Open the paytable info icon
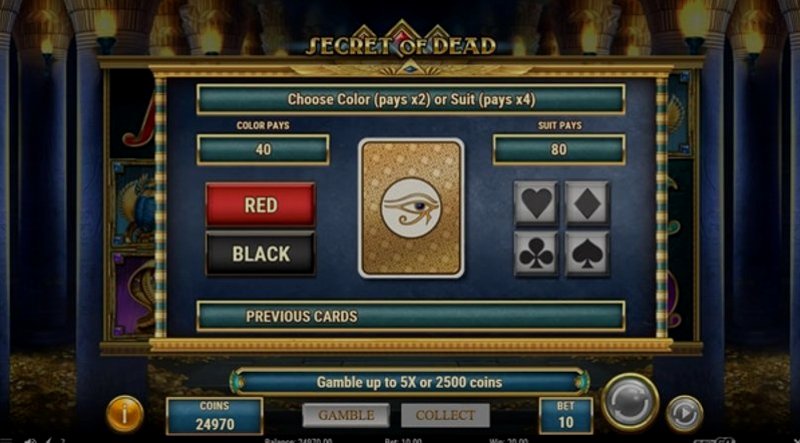 (x=124, y=414)
